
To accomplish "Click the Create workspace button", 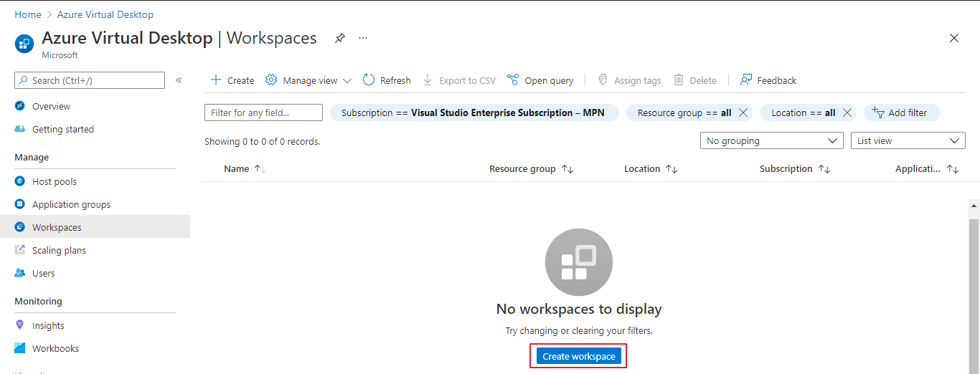I will 579,356.
